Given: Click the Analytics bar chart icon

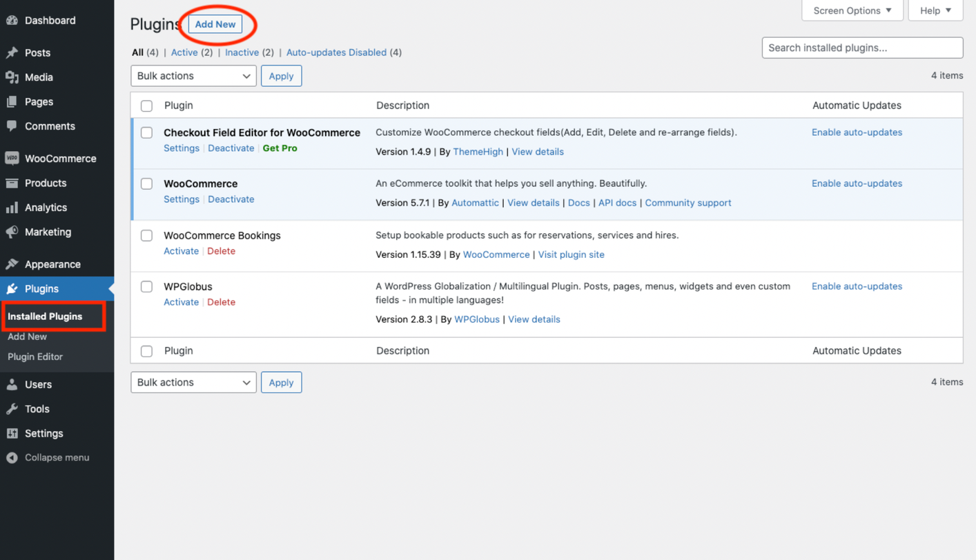Looking at the screenshot, I should tap(12, 207).
